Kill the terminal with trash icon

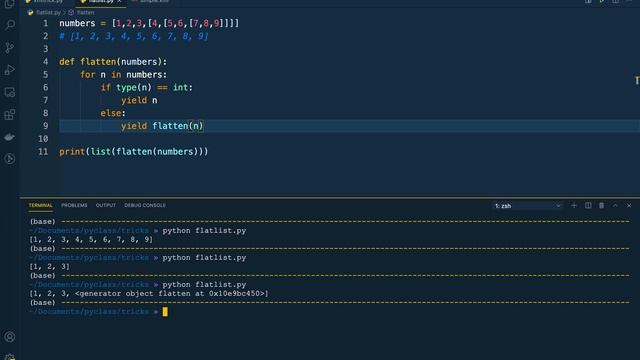[602, 206]
